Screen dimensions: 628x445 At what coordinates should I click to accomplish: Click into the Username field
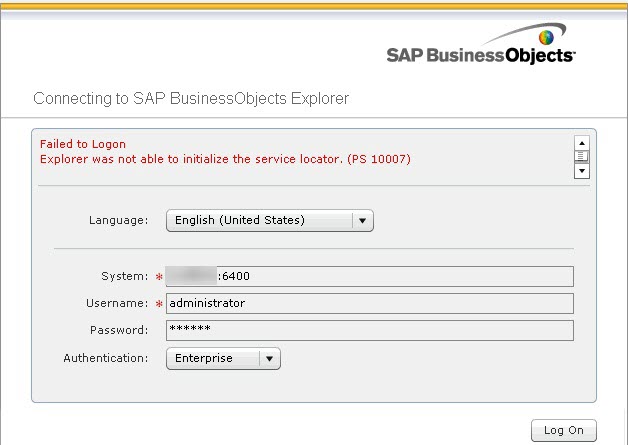click(370, 303)
